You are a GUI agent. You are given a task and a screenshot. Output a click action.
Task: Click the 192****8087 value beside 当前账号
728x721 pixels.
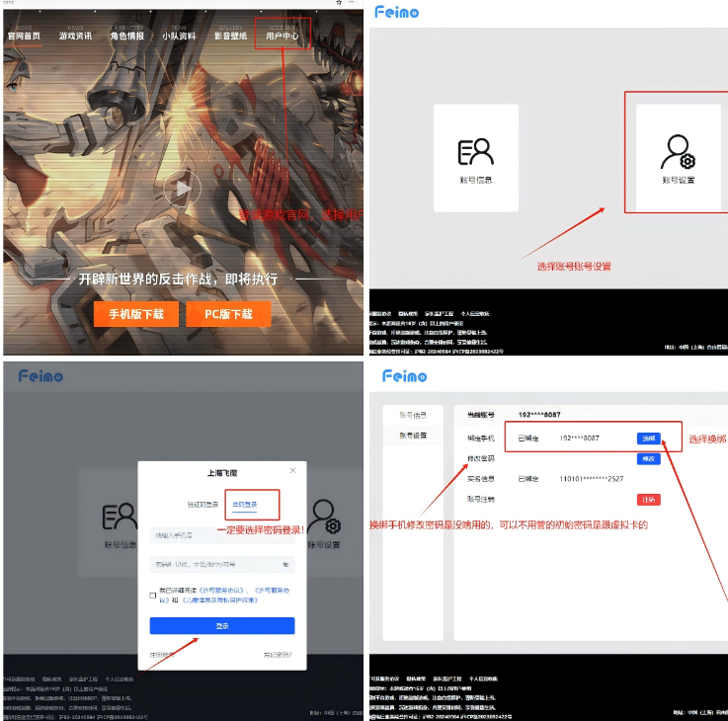(x=539, y=414)
